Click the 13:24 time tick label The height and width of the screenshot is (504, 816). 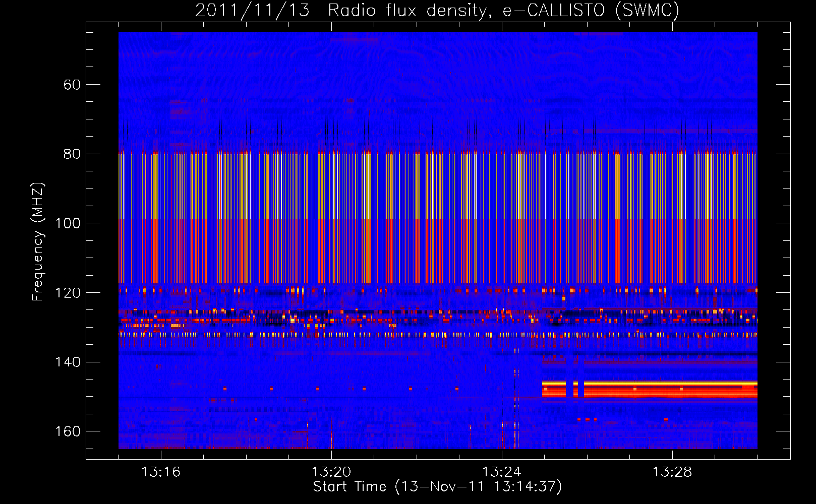[x=502, y=472]
